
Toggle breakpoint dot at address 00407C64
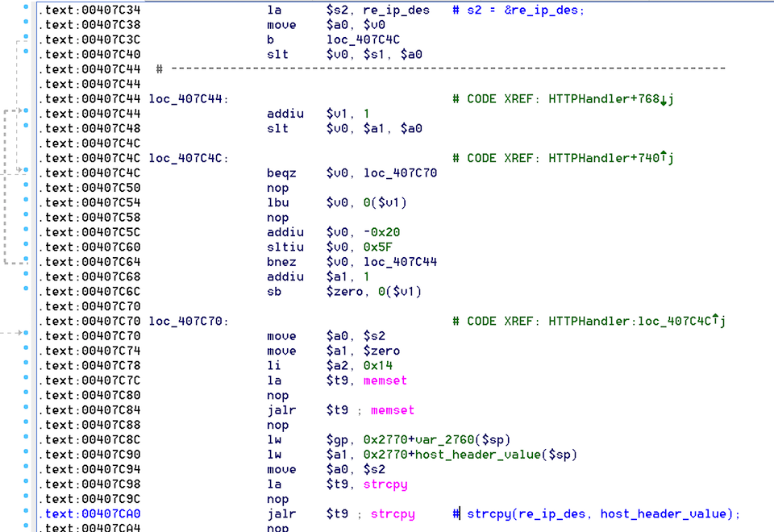click(26, 259)
